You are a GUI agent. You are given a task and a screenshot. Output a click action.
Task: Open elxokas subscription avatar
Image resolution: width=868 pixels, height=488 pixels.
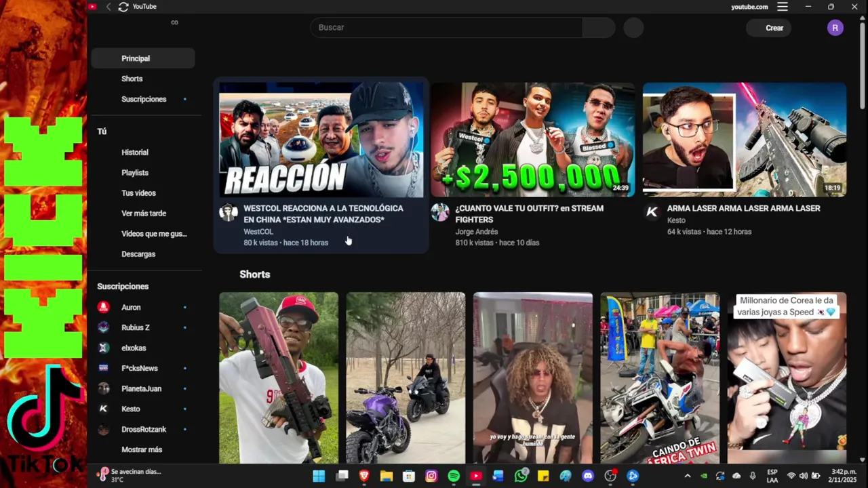103,348
